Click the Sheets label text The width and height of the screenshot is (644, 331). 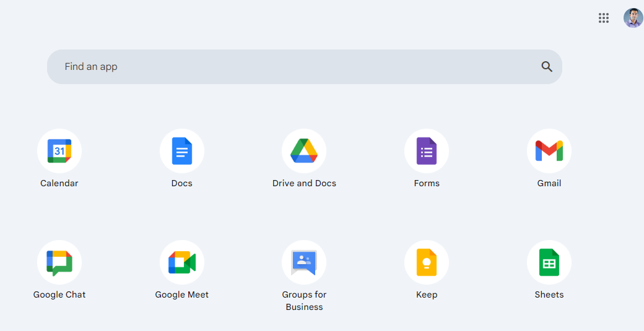(549, 294)
